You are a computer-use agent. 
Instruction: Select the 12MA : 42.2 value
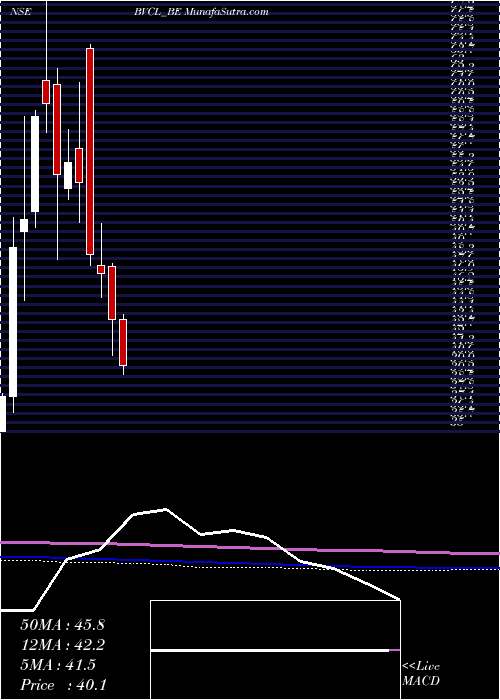click(62, 645)
